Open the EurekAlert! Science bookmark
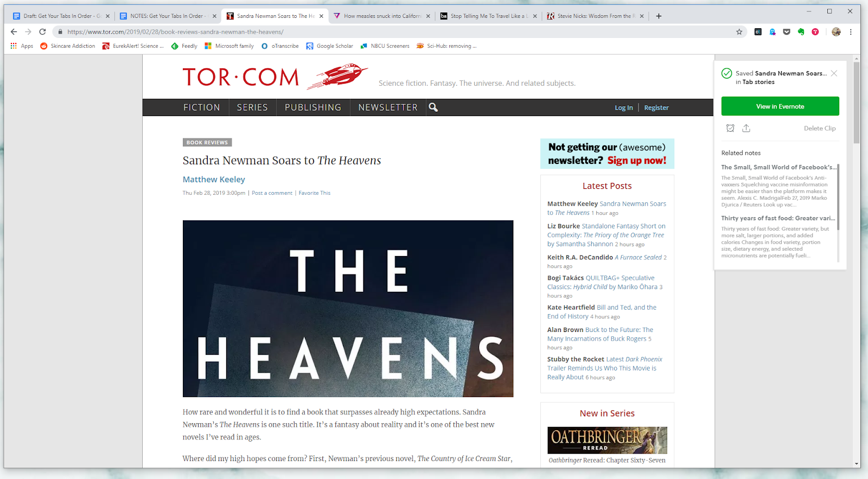The image size is (868, 479). click(x=133, y=46)
